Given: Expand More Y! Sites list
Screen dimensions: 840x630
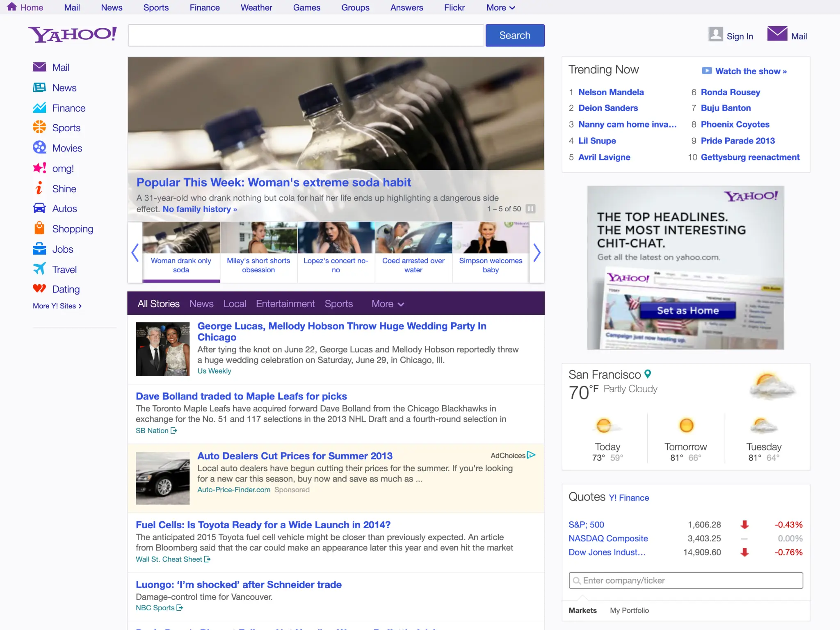Looking at the screenshot, I should tap(57, 306).
